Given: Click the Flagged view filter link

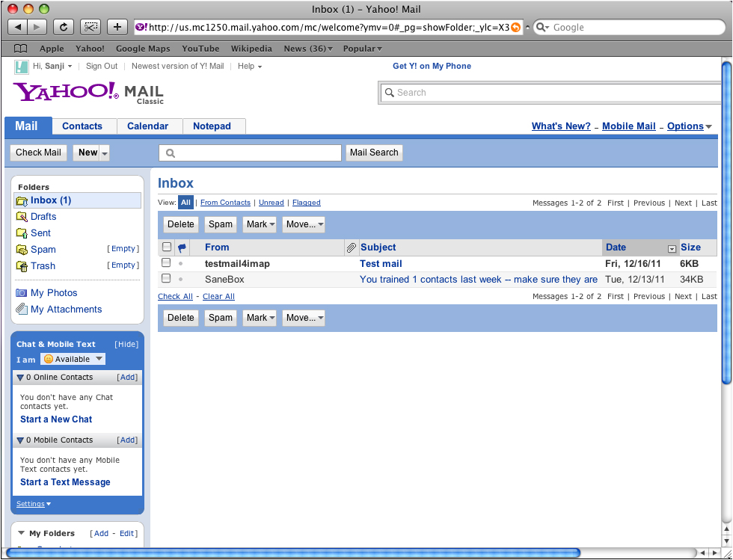Looking at the screenshot, I should point(306,203).
